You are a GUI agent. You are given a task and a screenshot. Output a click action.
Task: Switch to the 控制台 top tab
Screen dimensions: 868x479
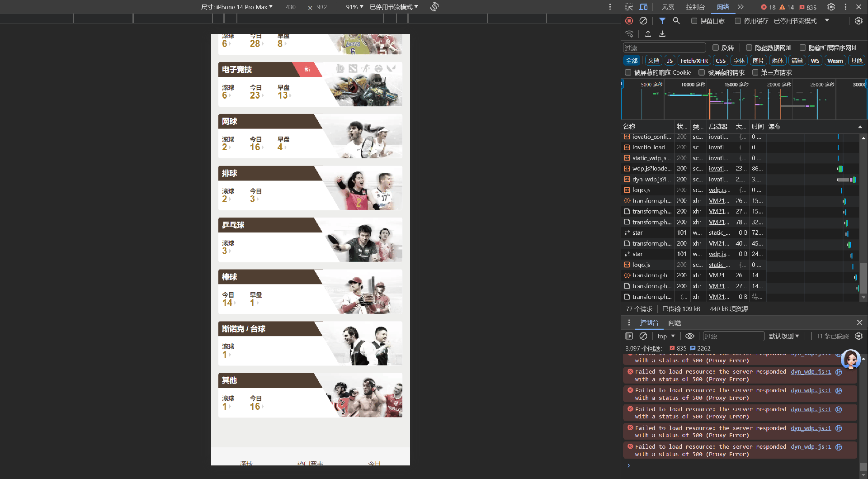[x=695, y=7]
